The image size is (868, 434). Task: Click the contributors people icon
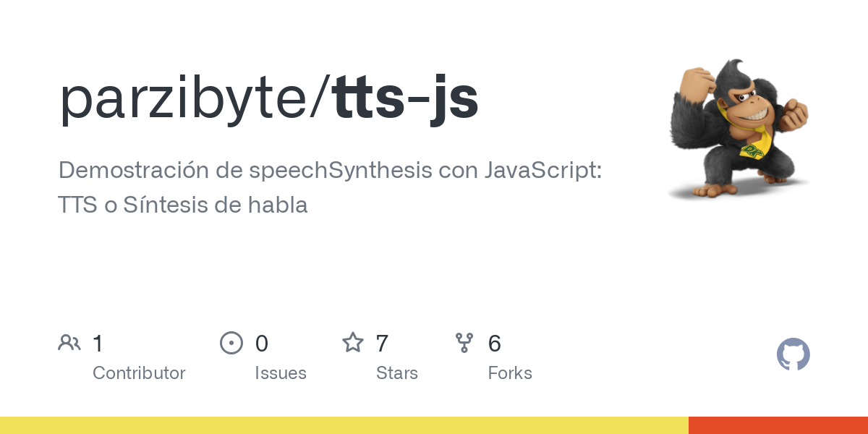click(x=69, y=342)
